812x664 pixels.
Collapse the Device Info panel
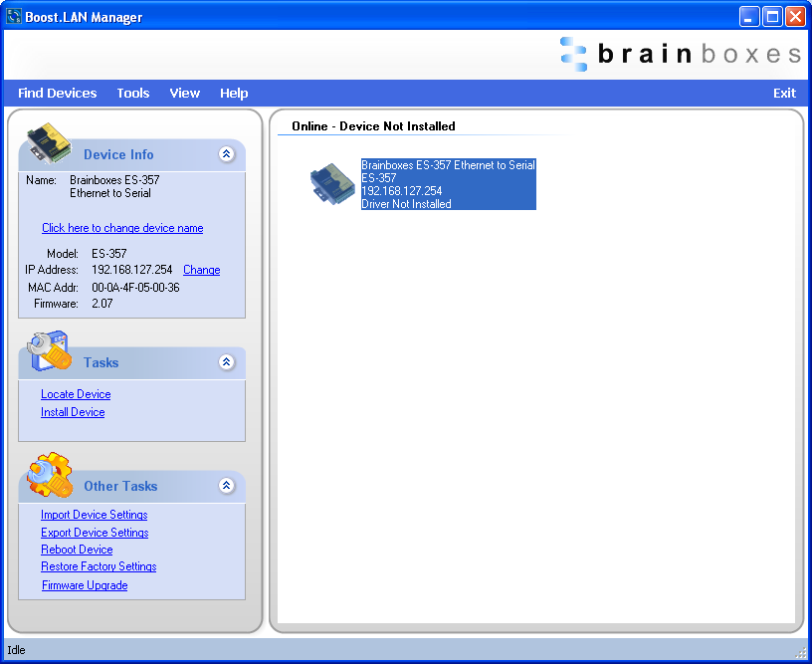point(228,154)
